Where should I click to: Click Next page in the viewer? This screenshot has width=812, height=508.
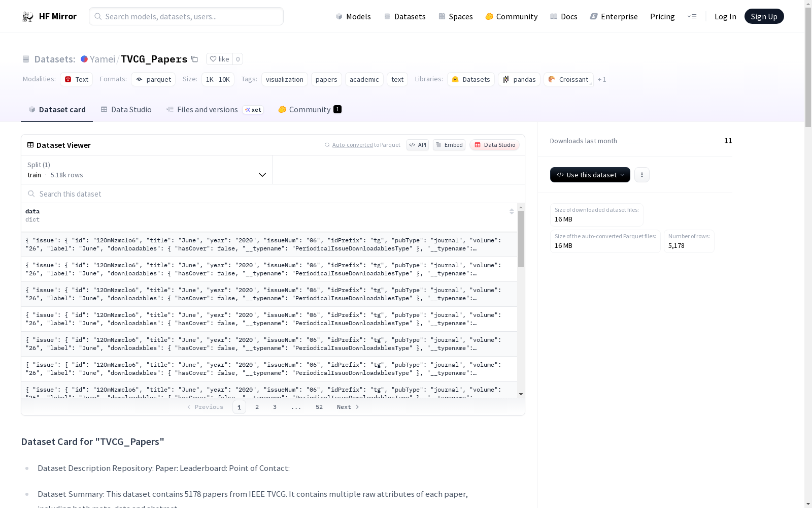pos(348,407)
